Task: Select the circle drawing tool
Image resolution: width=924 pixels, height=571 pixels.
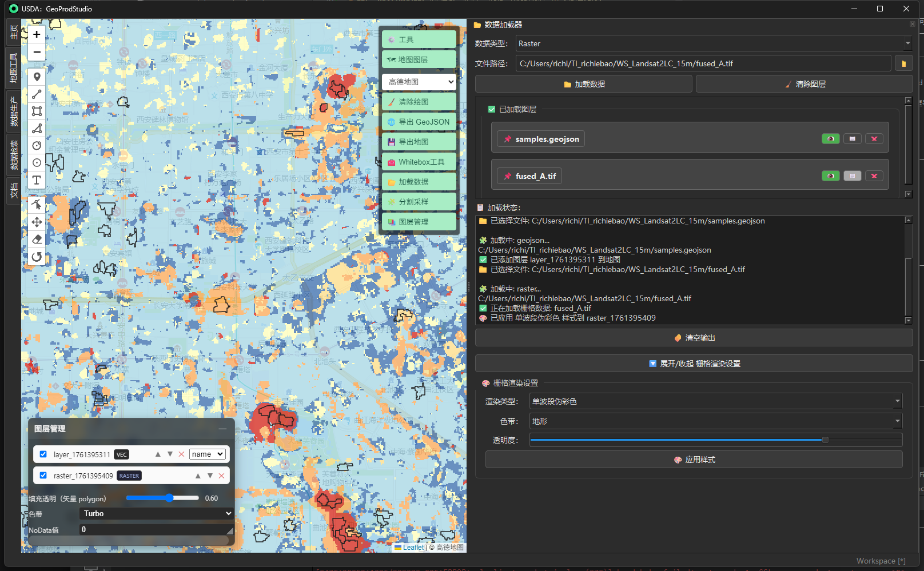Action: tap(37, 146)
